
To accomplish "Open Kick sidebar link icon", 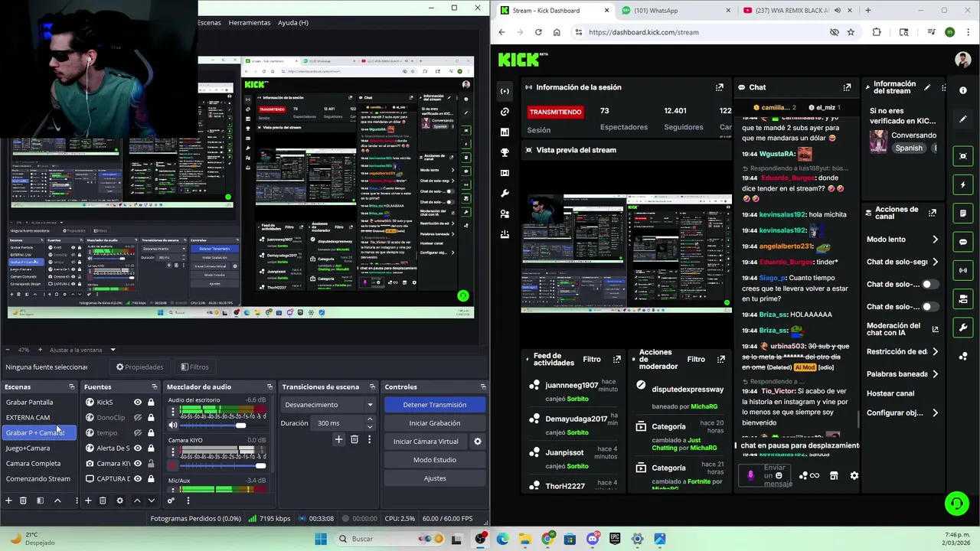I will (505, 112).
